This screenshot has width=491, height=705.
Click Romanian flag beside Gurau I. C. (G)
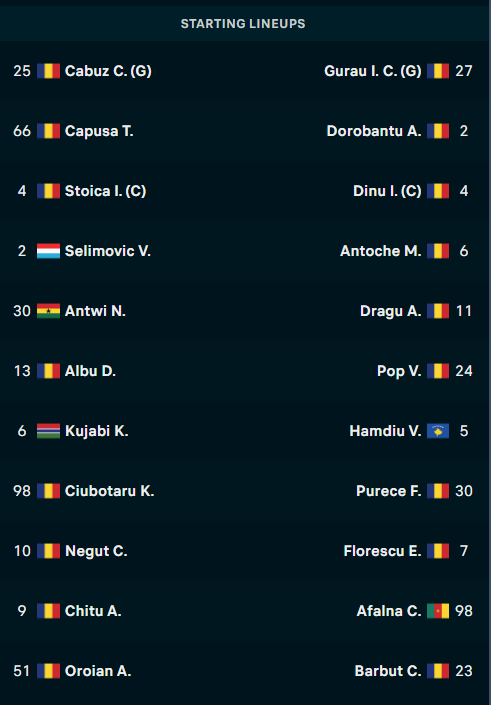[x=438, y=71]
